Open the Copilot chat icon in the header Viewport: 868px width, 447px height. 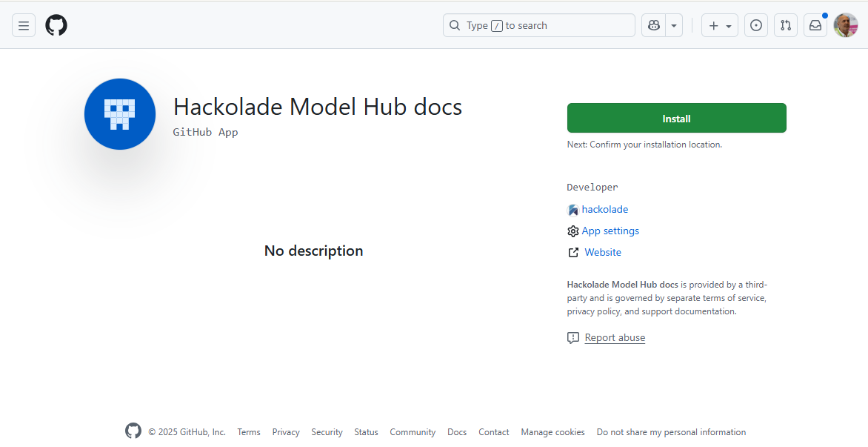click(652, 24)
